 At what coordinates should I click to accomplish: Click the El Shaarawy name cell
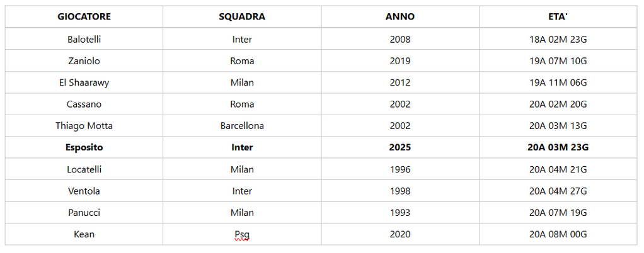pos(84,82)
